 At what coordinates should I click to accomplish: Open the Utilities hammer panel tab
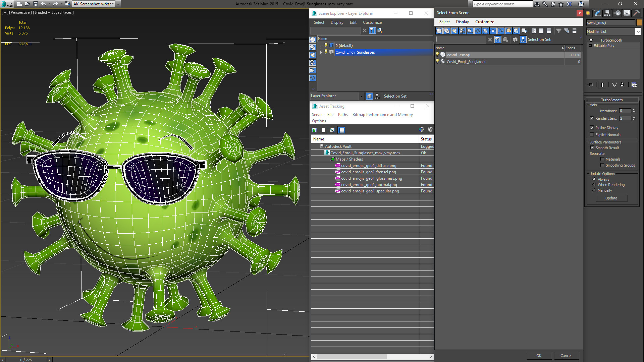click(636, 13)
